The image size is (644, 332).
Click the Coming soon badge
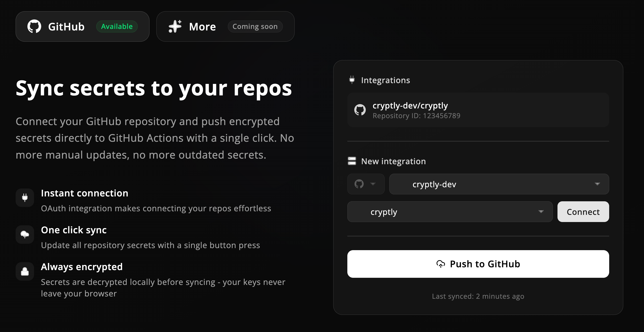pyautogui.click(x=255, y=27)
